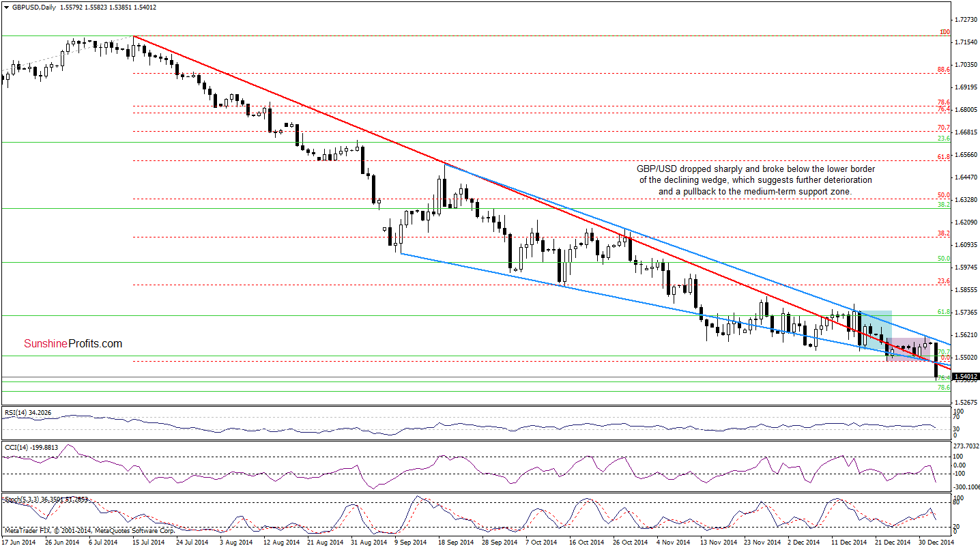The width and height of the screenshot is (980, 548).
Task: Click the 21 Aug 2014 date label
Action: tap(324, 542)
